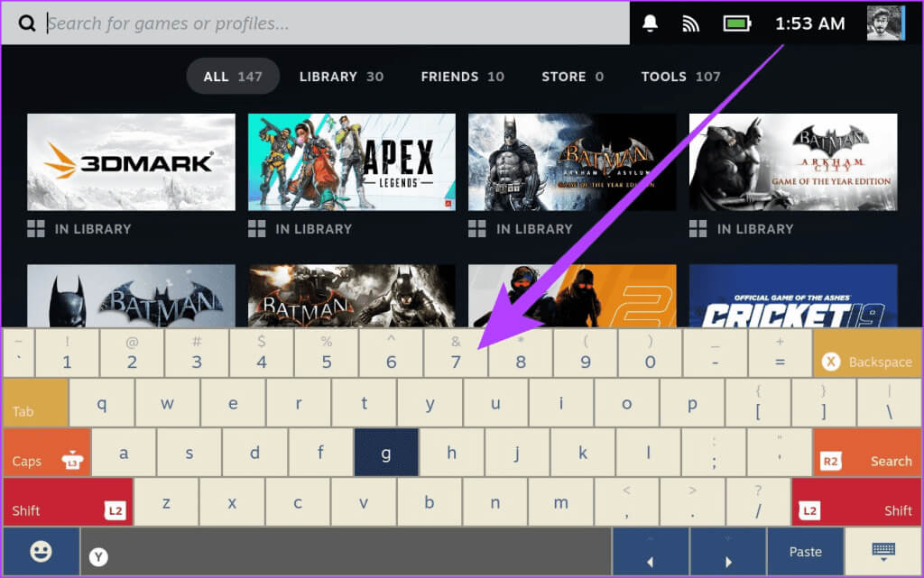
Task: Move cursor with right arrow key
Action: pos(728,552)
